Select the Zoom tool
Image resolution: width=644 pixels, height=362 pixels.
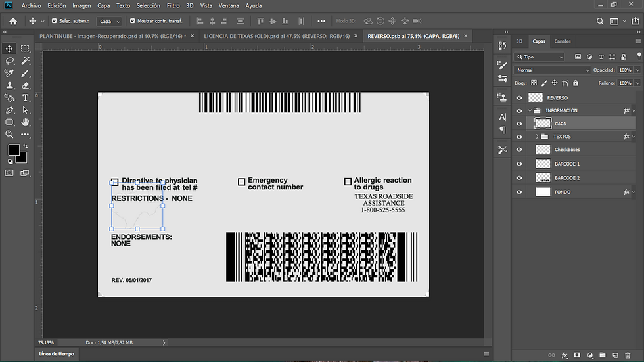(9, 135)
